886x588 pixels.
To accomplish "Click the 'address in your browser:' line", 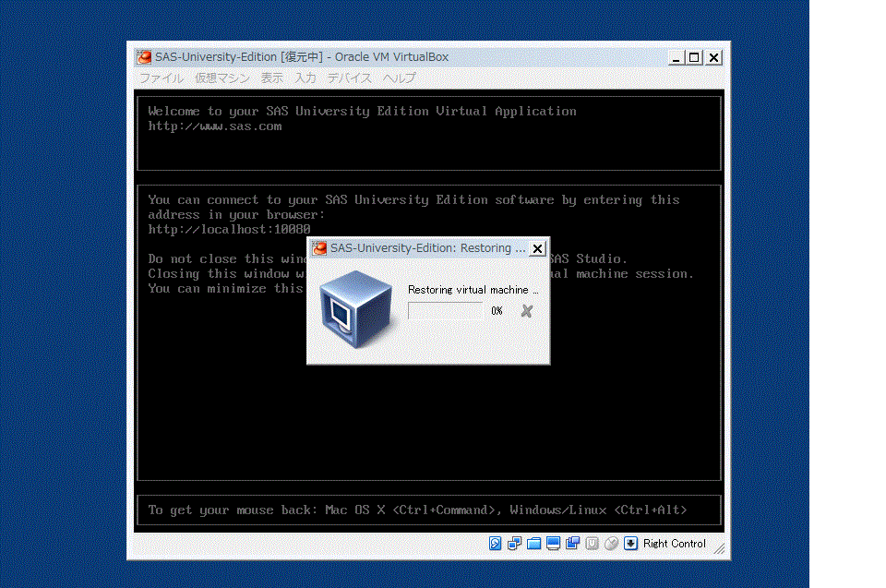I will pos(237,215).
